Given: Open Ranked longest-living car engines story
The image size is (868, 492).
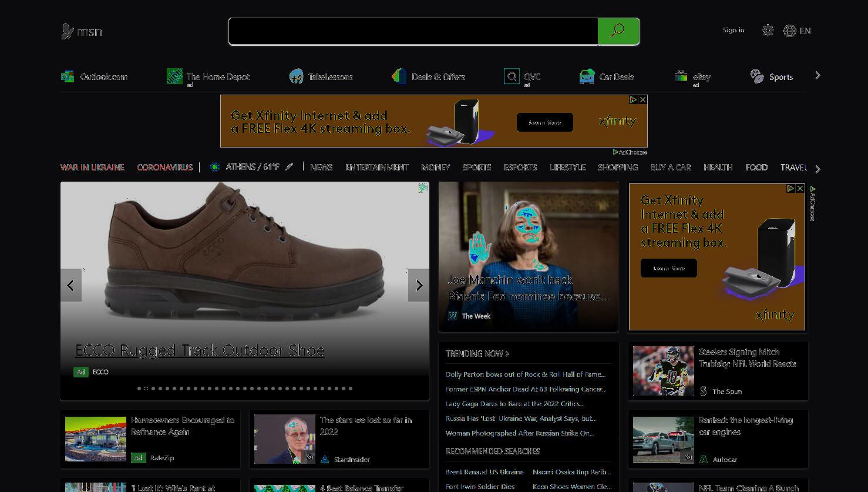Looking at the screenshot, I should 746,426.
